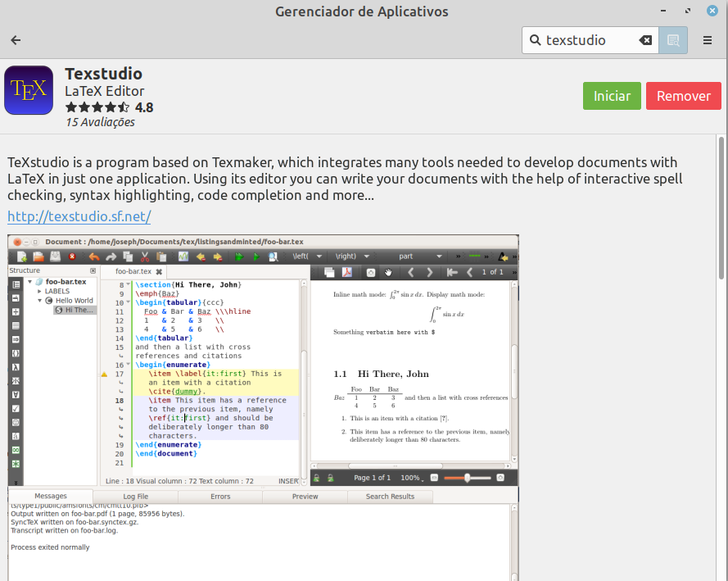Click the five-star rating row
Screen dimensions: 728x581
pos(97,107)
